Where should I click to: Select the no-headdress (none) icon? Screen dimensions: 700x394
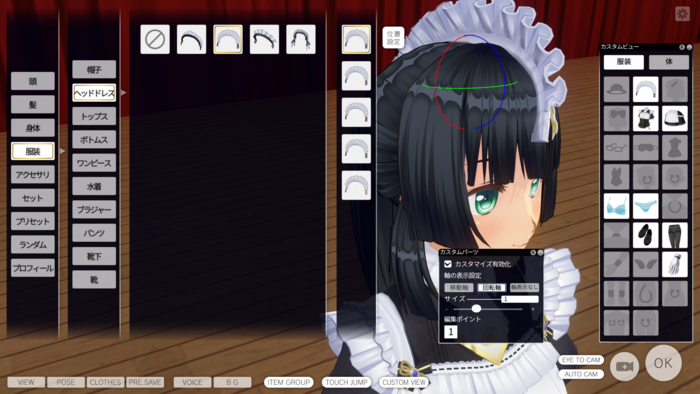tap(155, 39)
